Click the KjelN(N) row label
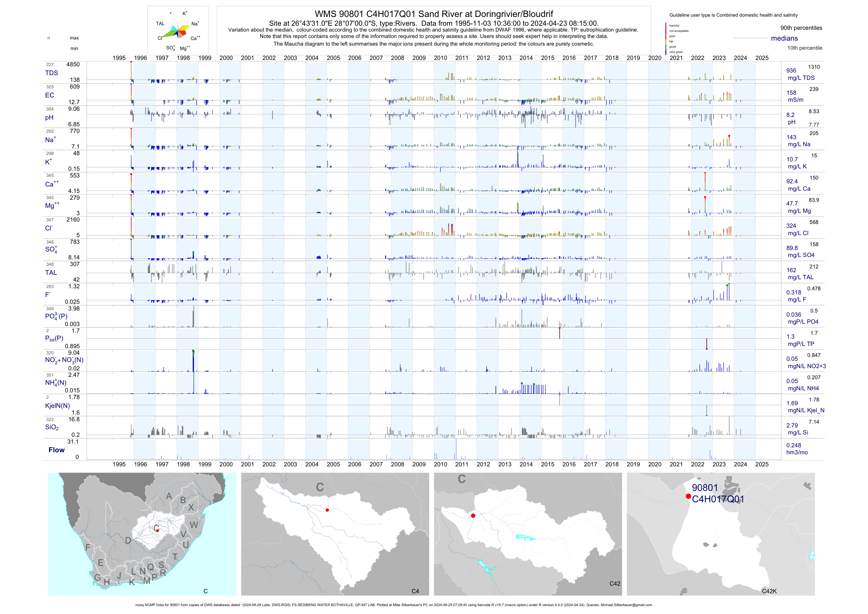 (57, 406)
